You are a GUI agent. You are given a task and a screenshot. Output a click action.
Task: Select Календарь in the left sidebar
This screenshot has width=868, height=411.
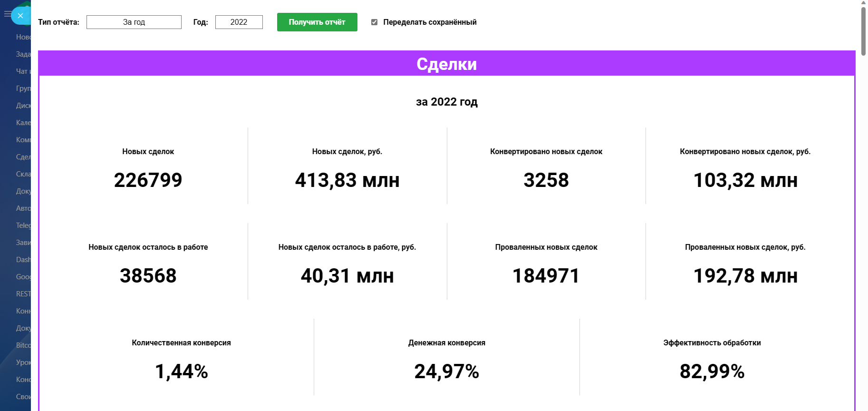23,123
